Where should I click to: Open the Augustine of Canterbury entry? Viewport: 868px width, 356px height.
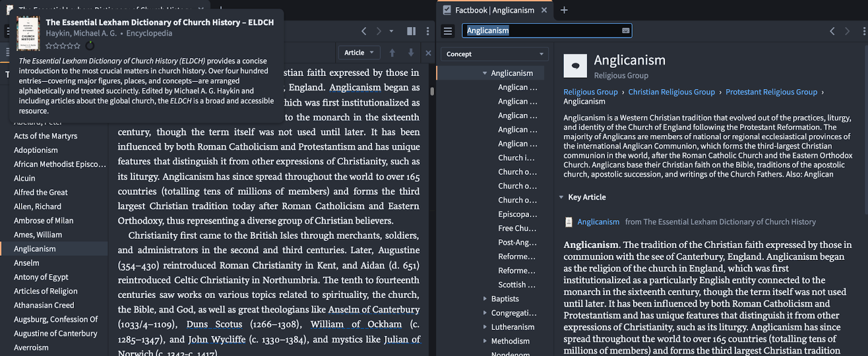click(x=55, y=333)
